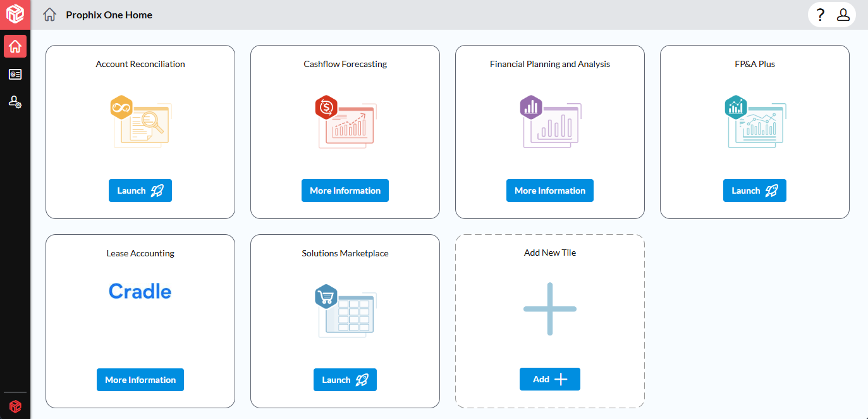The image size is (868, 419).
Task: Select the Home icon in the sidebar
Action: tap(15, 46)
